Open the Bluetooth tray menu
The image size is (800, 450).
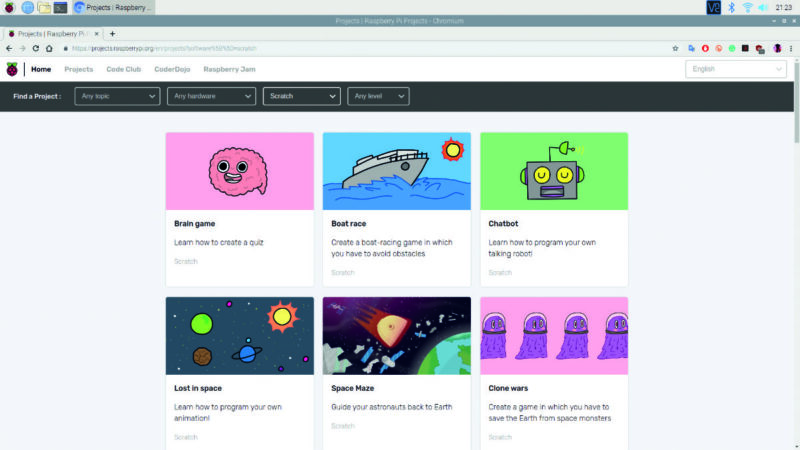coord(731,7)
